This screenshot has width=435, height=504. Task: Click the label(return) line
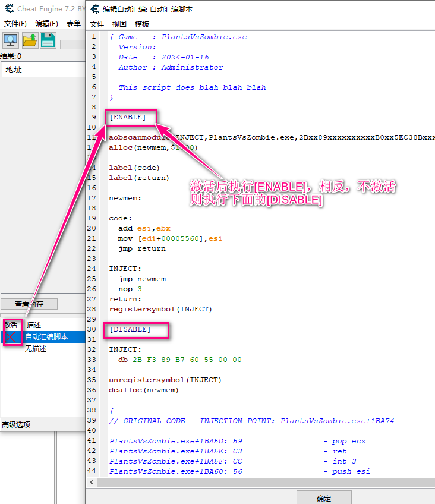pyautogui.click(x=139, y=178)
